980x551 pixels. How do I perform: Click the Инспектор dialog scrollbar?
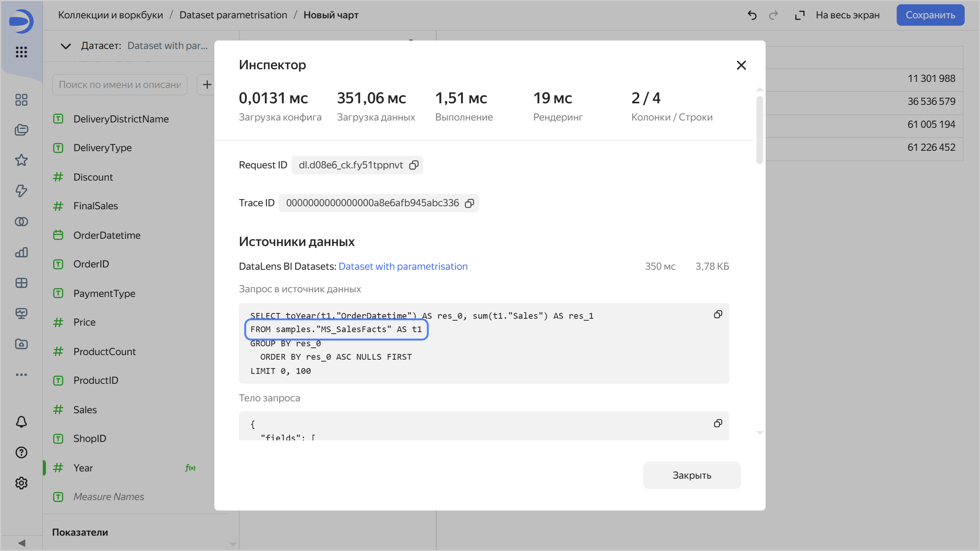[759, 130]
